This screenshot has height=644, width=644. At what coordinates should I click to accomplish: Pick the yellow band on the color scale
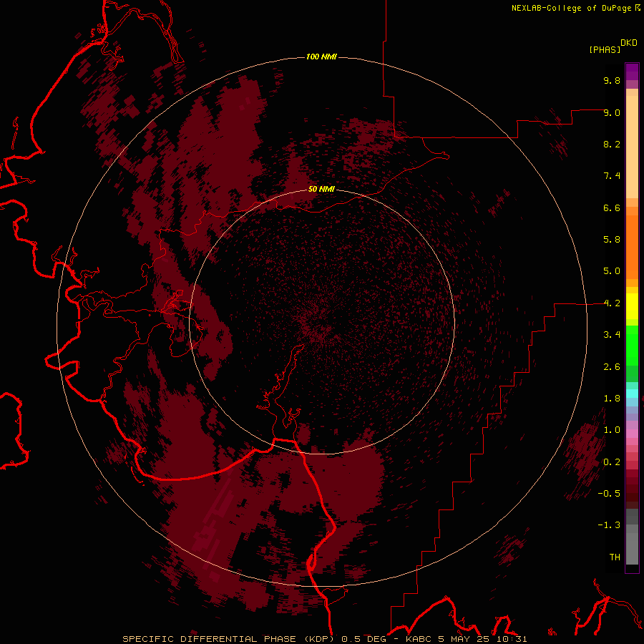632,306
